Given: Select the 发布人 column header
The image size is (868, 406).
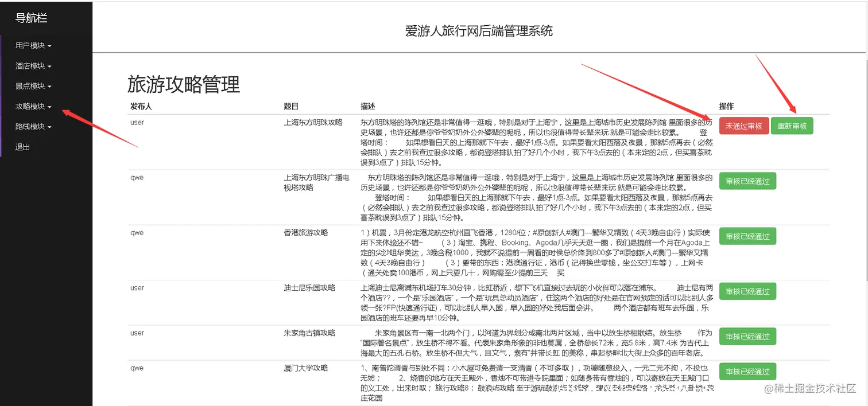Looking at the screenshot, I should [x=141, y=107].
